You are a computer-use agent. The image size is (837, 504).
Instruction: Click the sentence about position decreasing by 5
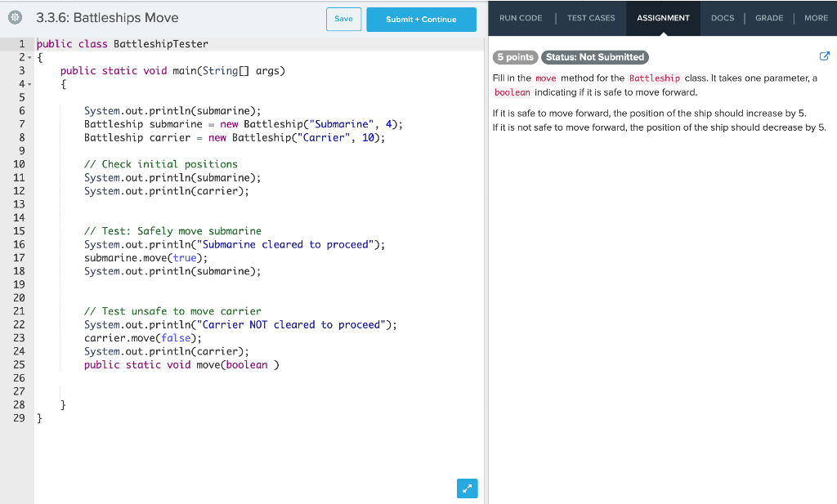click(660, 127)
